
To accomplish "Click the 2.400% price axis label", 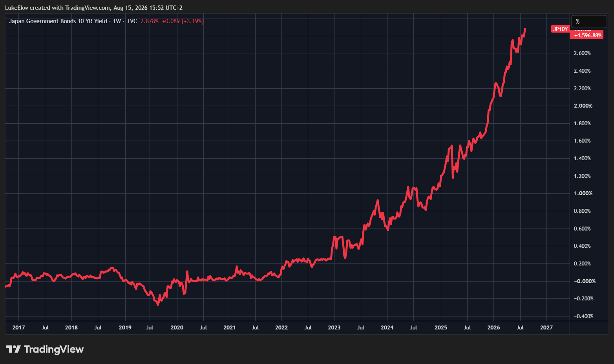I will tap(582, 71).
